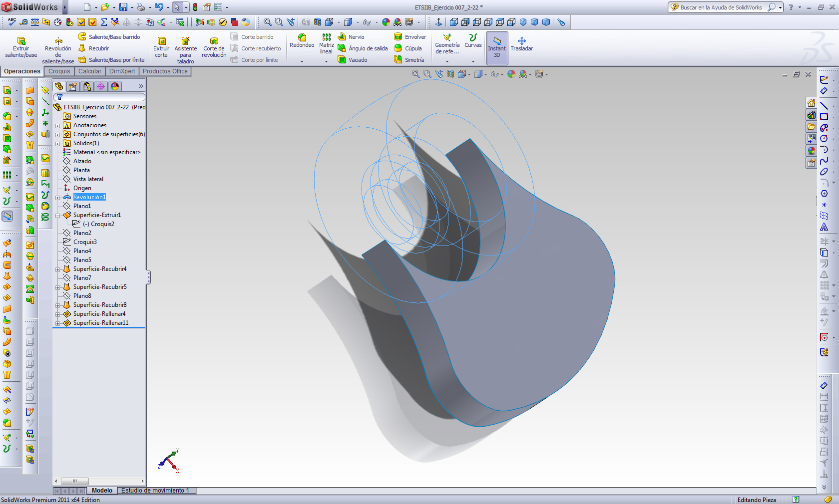The width and height of the screenshot is (839, 504).
Task: Select Corte de revolución tool
Action: [x=214, y=47]
